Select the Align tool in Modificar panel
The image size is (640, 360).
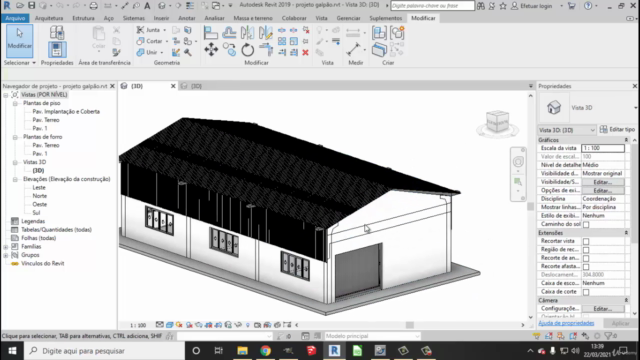211,33
